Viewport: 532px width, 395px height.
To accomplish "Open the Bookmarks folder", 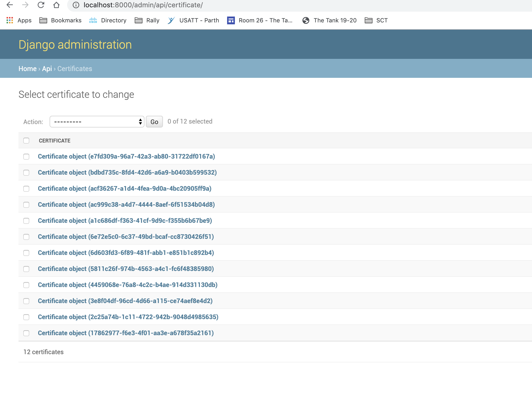I will (x=60, y=20).
